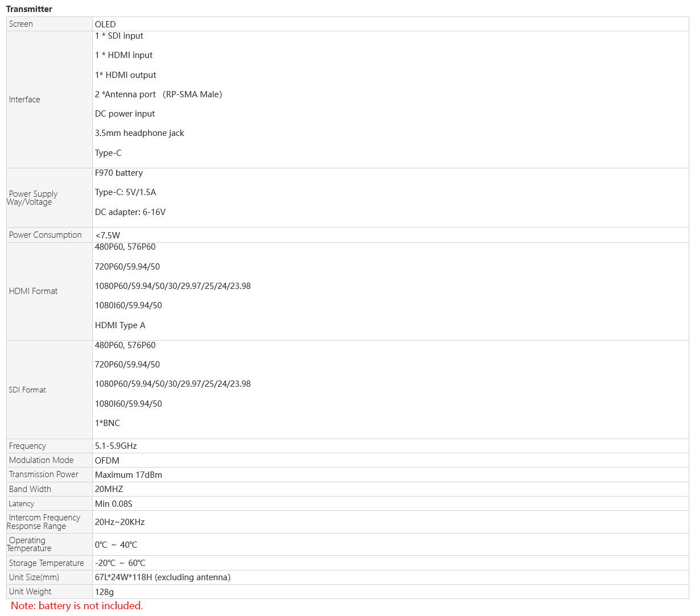
Task: Select the "Min 0.08S" latency value
Action: [114, 504]
